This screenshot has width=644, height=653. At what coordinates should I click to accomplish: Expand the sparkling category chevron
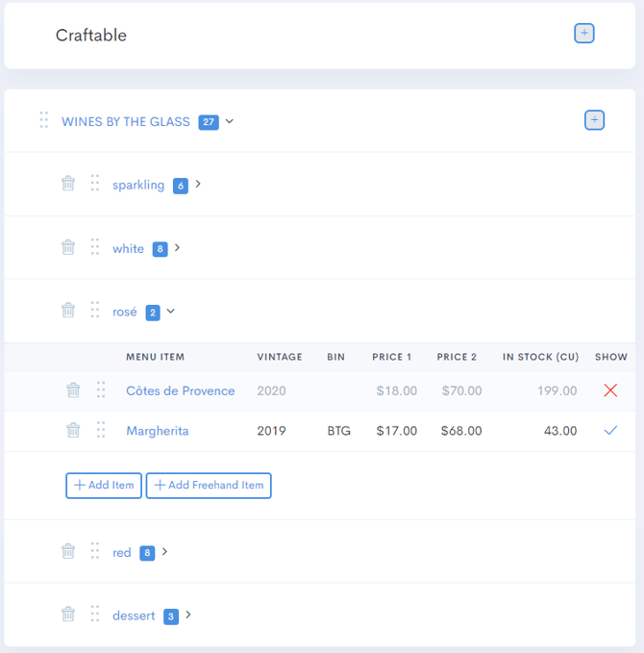[x=198, y=184]
